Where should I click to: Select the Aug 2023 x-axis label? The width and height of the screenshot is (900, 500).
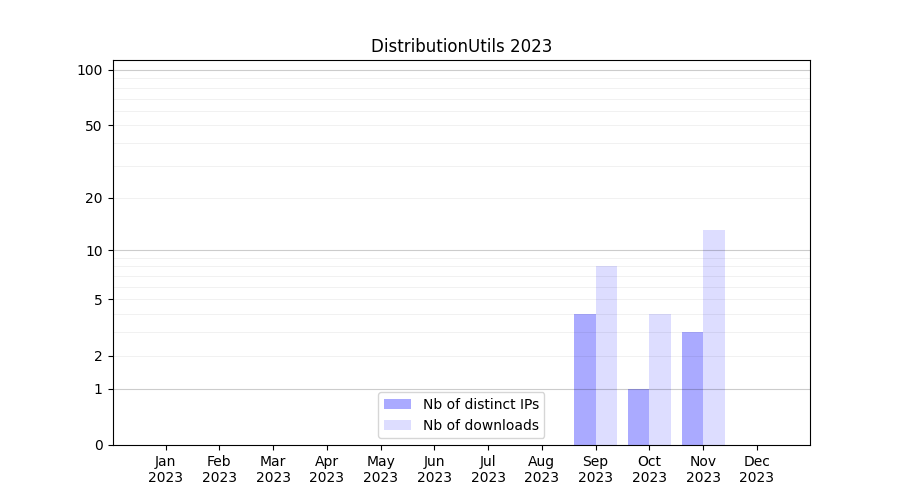(541, 469)
